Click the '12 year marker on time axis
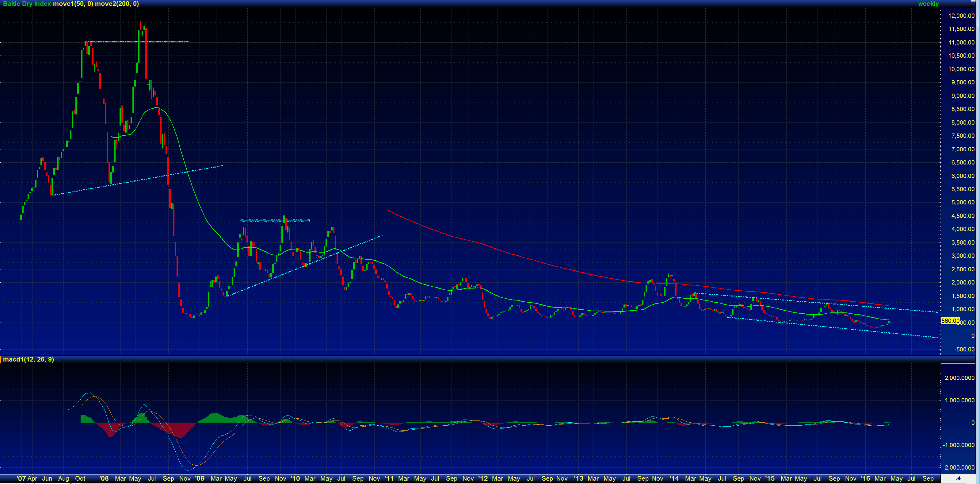 pyautogui.click(x=483, y=478)
